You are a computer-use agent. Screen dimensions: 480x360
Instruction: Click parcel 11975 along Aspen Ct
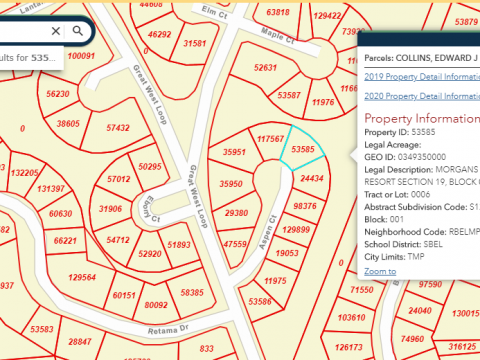[x=275, y=281]
